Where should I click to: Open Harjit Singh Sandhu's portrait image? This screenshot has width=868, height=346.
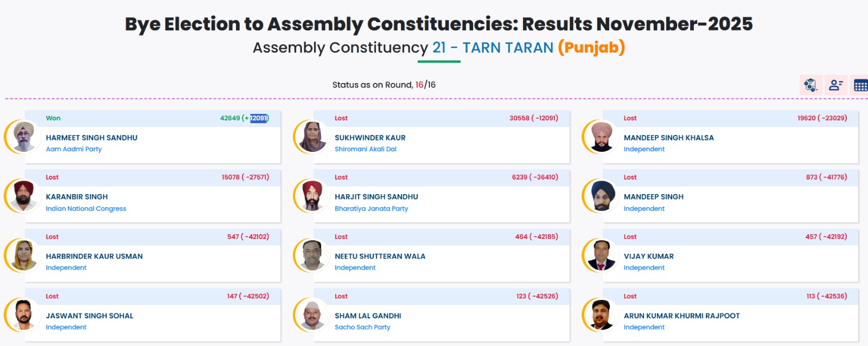click(x=312, y=196)
